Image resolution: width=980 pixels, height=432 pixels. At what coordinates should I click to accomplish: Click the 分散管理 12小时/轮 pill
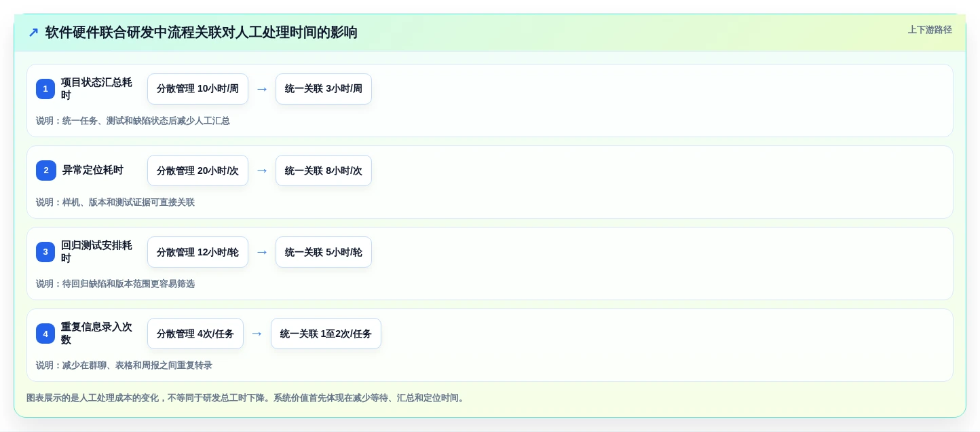[197, 252]
